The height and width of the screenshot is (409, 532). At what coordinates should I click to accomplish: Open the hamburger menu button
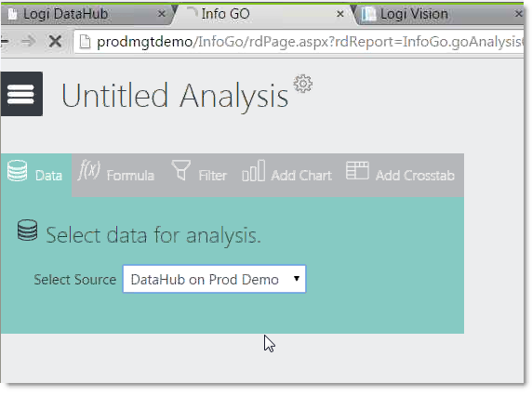21,94
